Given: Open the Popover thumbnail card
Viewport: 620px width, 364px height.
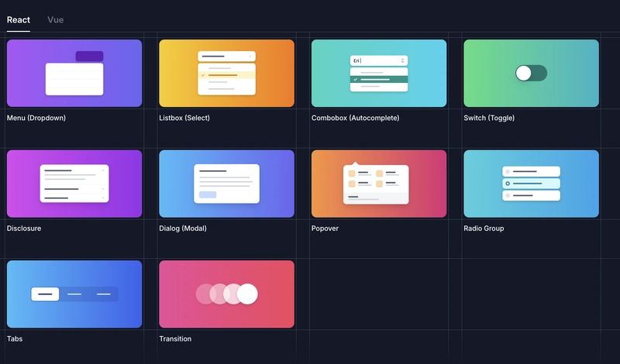Looking at the screenshot, I should click(379, 184).
